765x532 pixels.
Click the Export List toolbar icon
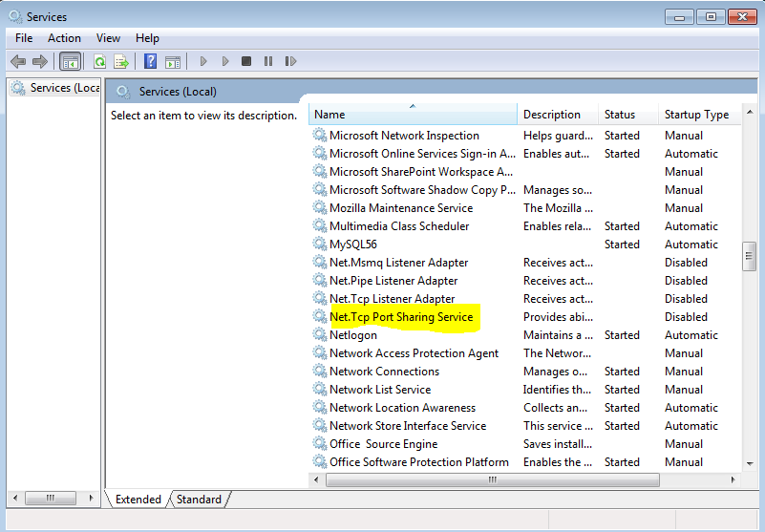[121, 61]
